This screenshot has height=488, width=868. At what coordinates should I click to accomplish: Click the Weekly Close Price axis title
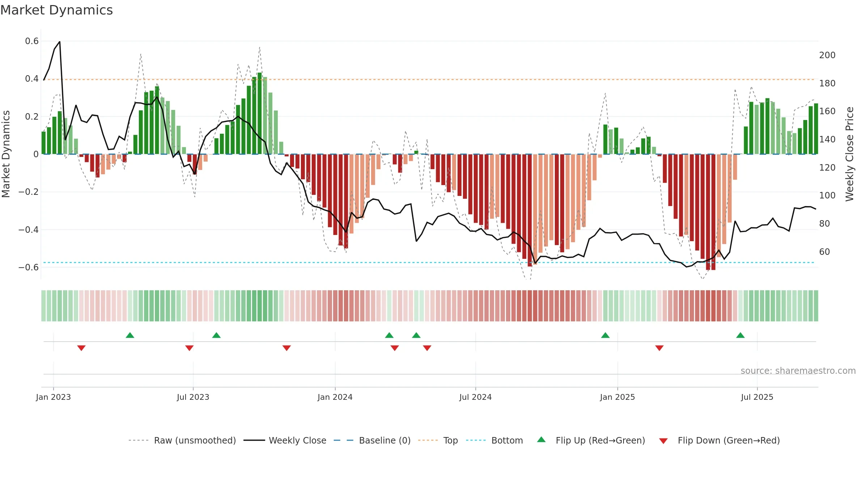point(850,154)
